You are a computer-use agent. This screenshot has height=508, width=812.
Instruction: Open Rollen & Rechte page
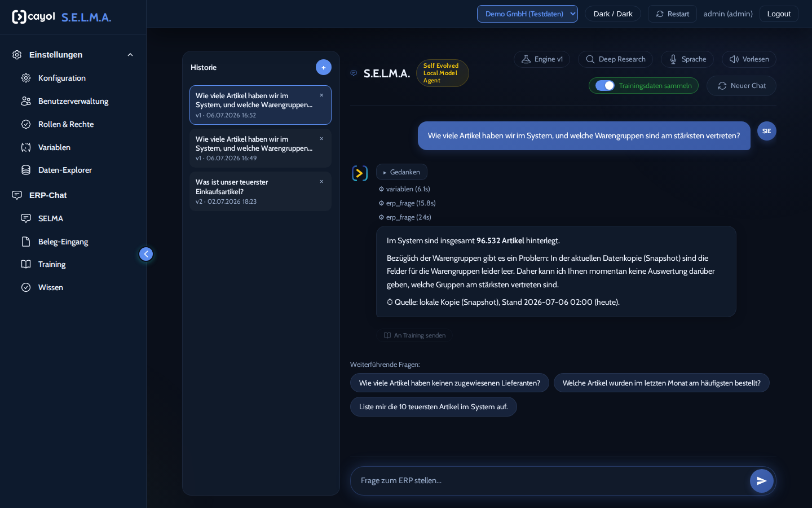point(66,124)
